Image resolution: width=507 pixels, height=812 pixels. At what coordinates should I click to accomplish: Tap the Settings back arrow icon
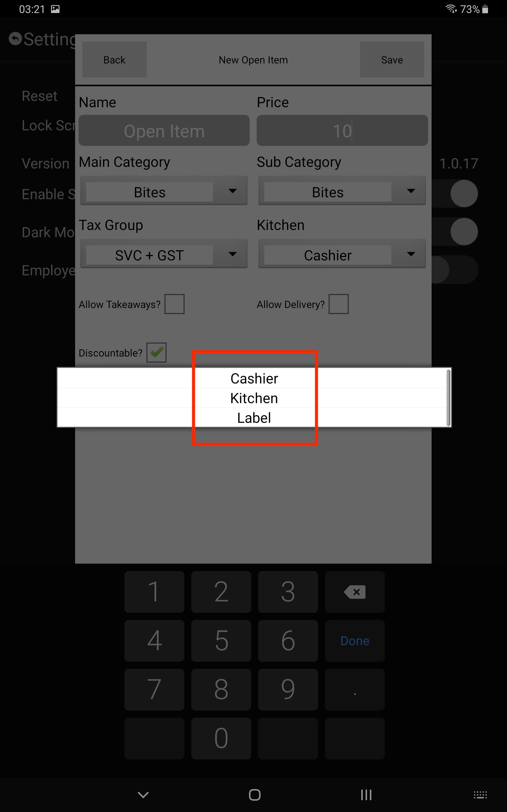pos(15,39)
